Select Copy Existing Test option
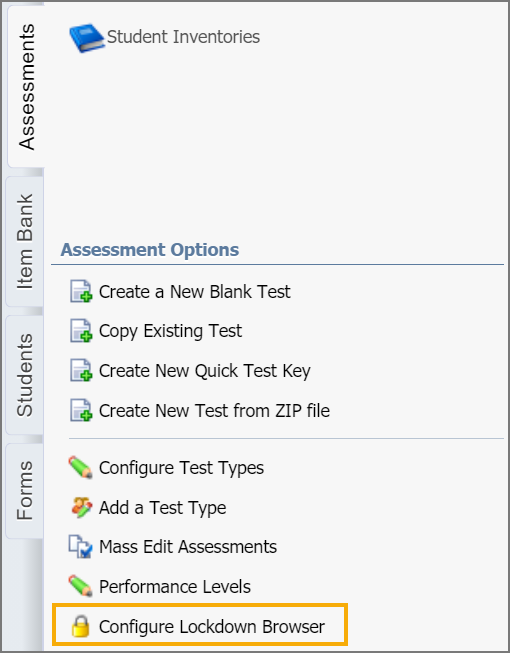 tap(170, 331)
